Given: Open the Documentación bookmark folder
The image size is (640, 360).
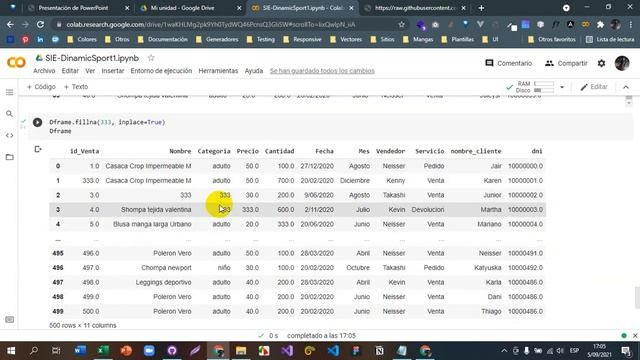Looking at the screenshot, I should point(163,40).
